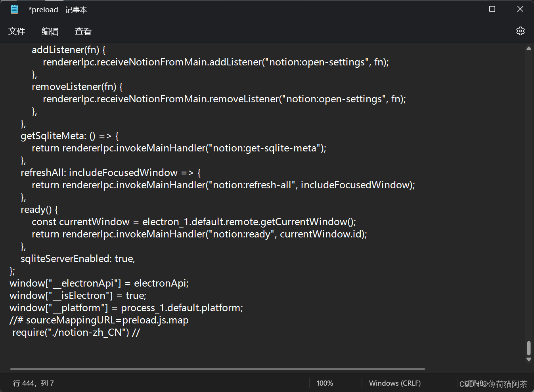Click the "notion:ready" return line

click(199, 234)
